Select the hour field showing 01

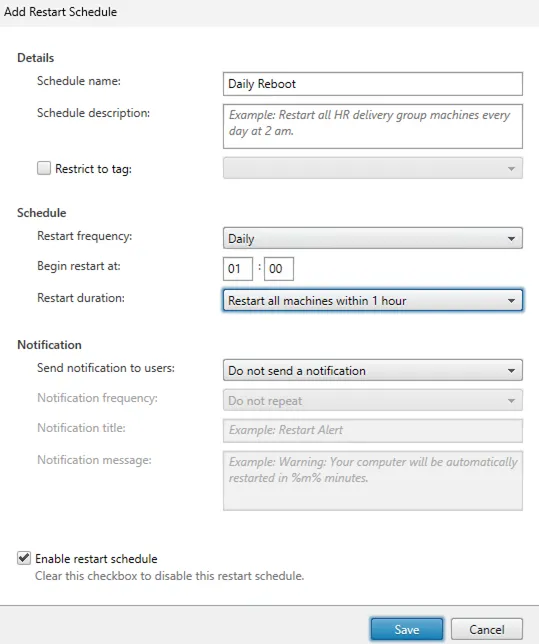pyautogui.click(x=238, y=269)
